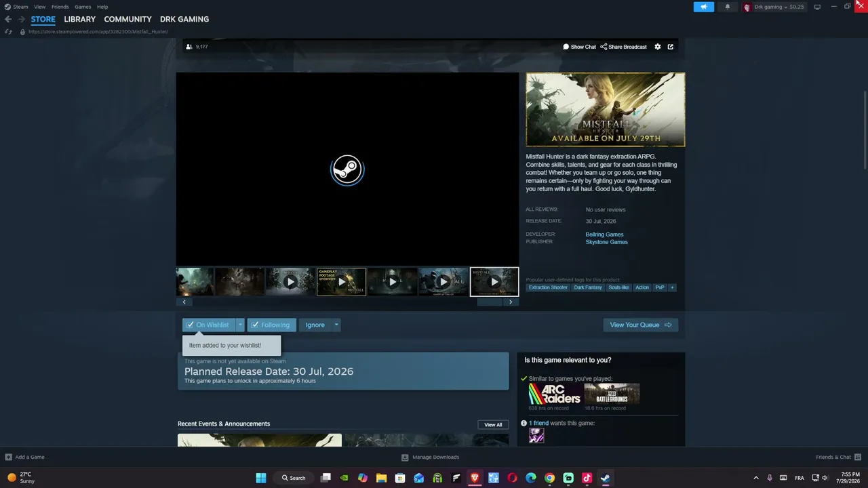The image size is (868, 488).
Task: Expand the Ignore options dropdown arrow
Action: (x=336, y=325)
